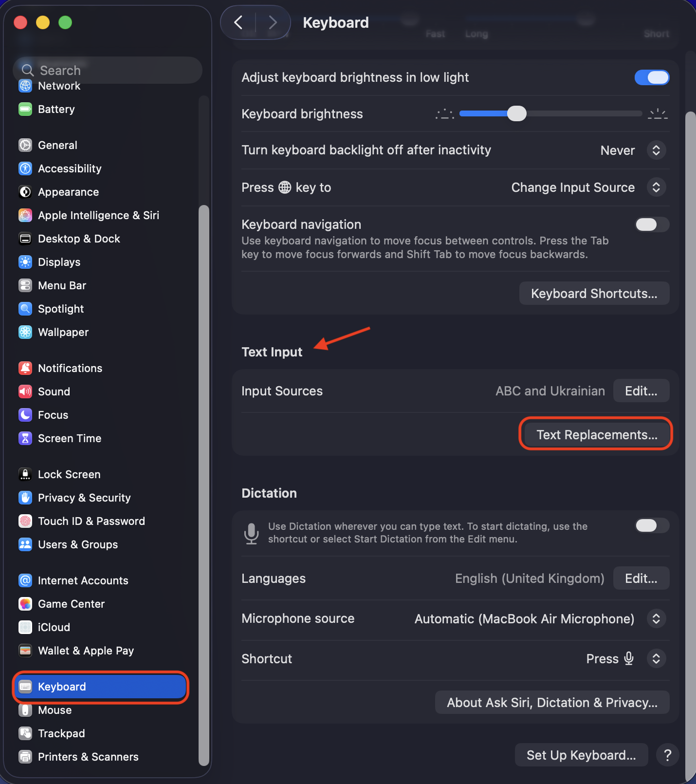Open Wallet & Apple Pay settings icon
The width and height of the screenshot is (696, 784).
click(x=25, y=651)
